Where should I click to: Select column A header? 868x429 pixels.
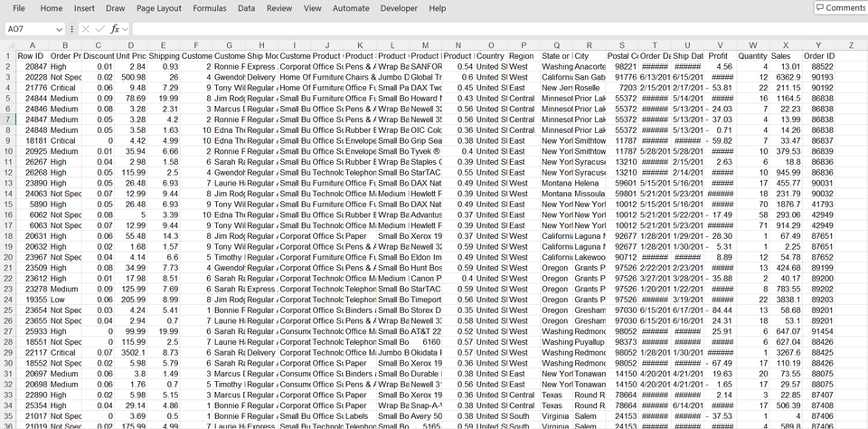[x=33, y=45]
